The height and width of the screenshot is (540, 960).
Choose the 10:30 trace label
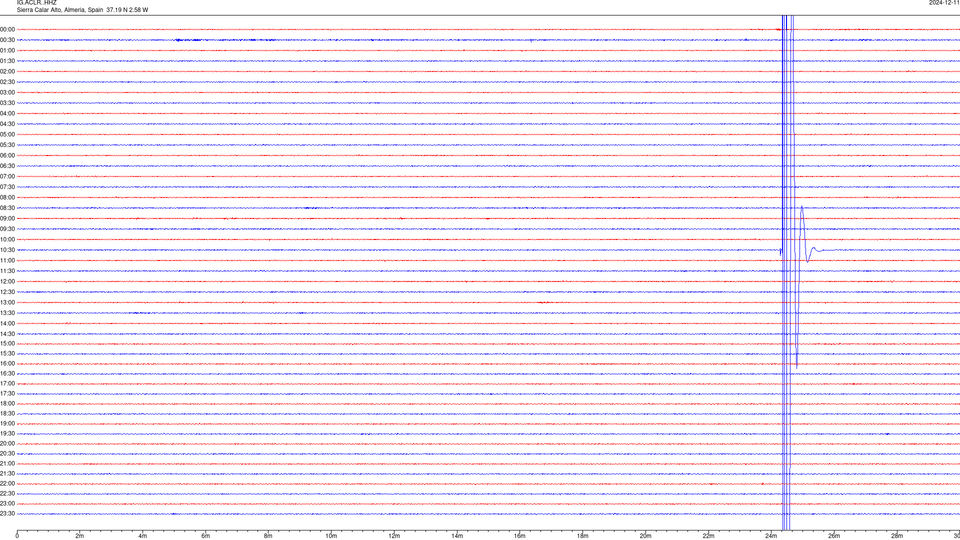pyautogui.click(x=7, y=250)
